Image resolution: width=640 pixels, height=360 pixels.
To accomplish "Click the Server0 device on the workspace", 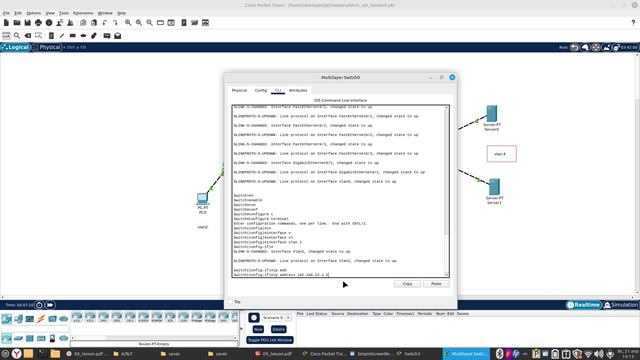I will point(491,113).
